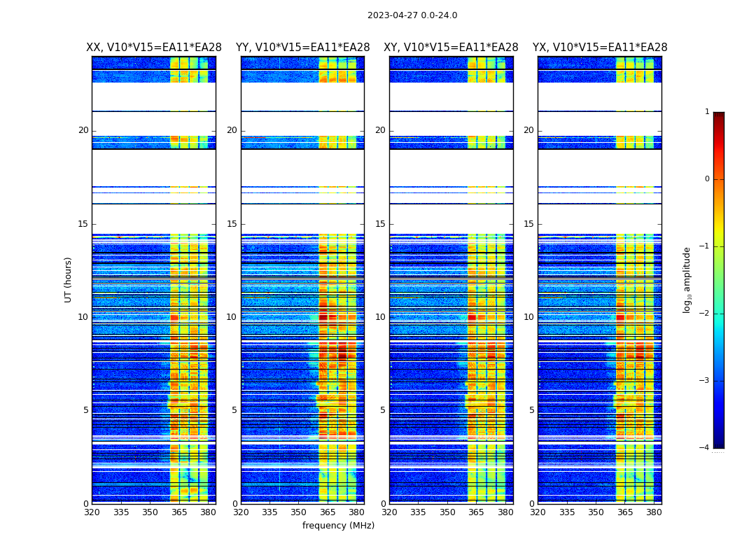Open the XY polarization spectrogram panel
The height and width of the screenshot is (560, 735).
(451, 280)
